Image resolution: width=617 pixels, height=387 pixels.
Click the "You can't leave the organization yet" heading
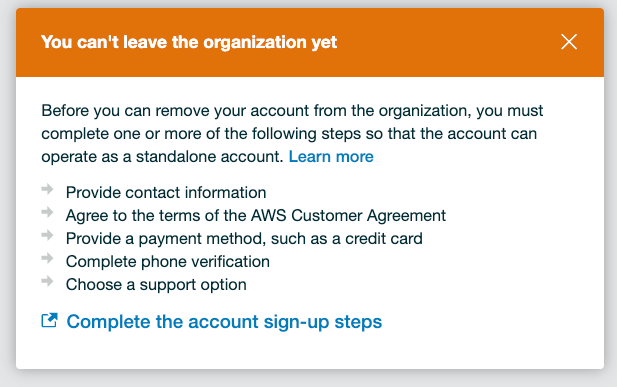click(x=189, y=42)
